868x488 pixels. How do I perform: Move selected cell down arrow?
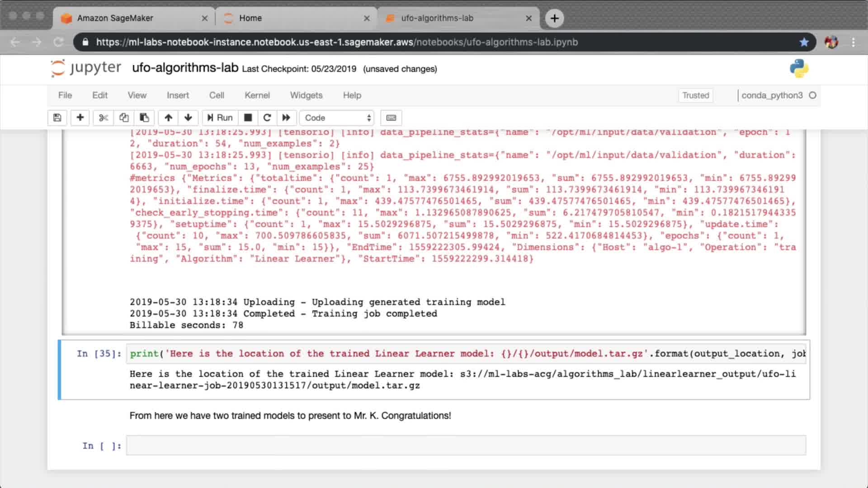click(188, 118)
